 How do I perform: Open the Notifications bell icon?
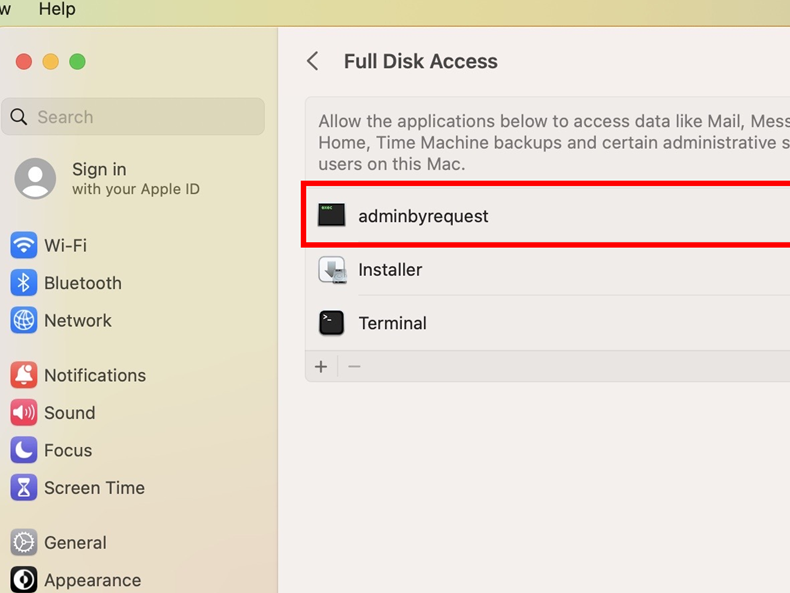point(23,375)
